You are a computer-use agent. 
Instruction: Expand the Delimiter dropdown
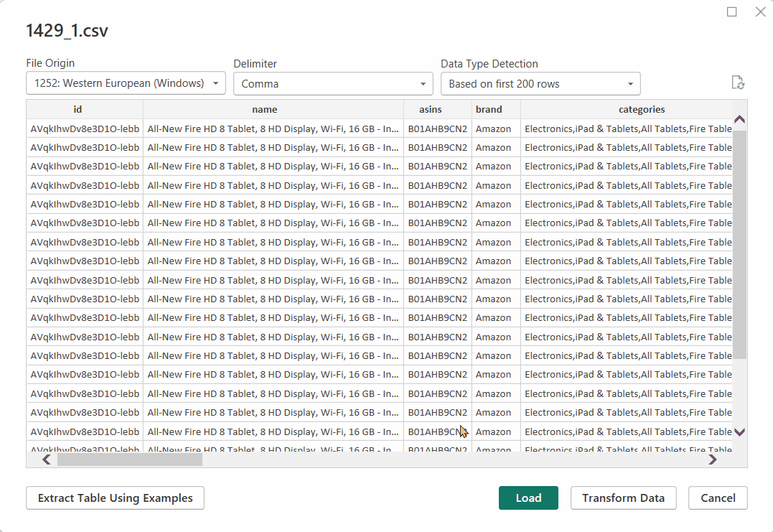[333, 83]
